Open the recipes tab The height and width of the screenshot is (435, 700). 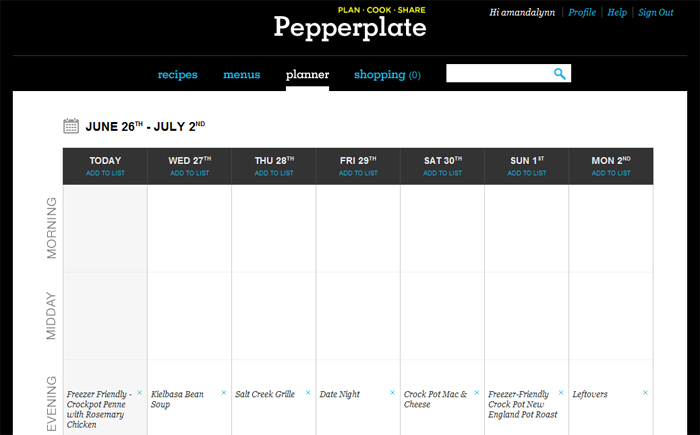coord(178,75)
